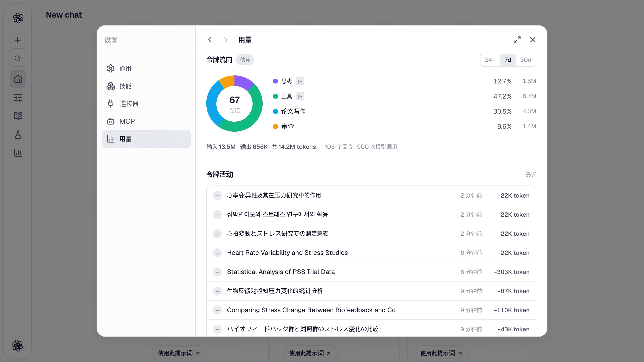Expand settings dialog to full screen
This screenshot has height=362, width=644.
pyautogui.click(x=517, y=40)
